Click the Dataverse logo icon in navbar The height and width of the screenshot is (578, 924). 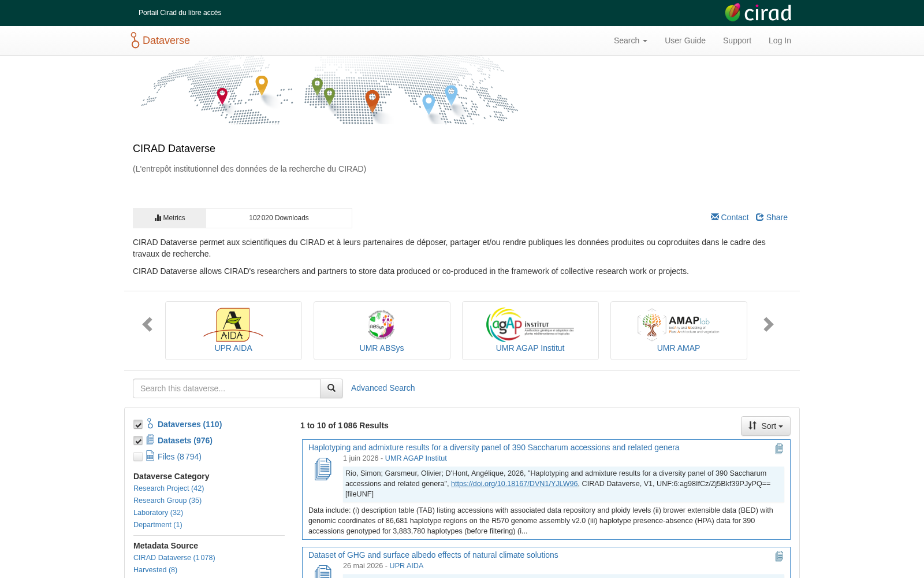pos(135,40)
